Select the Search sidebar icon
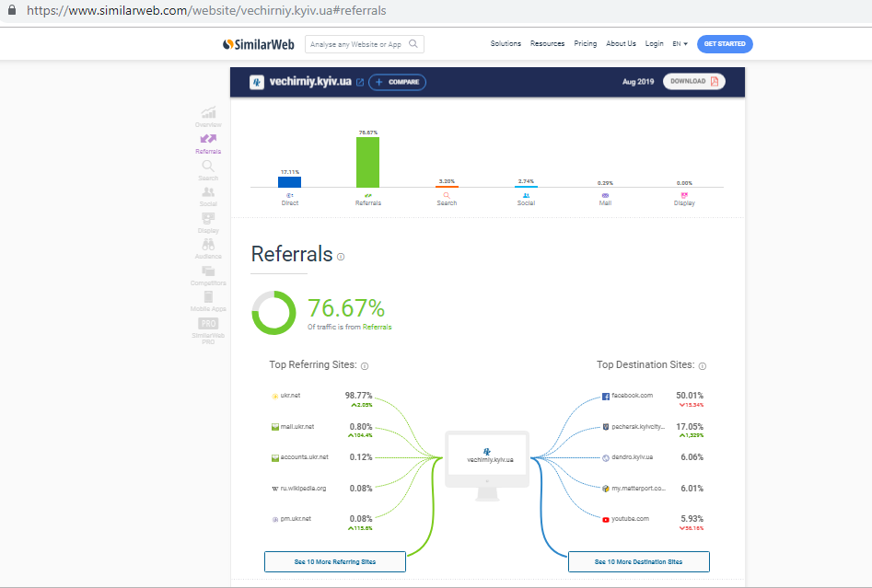This screenshot has width=872, height=588. pyautogui.click(x=208, y=167)
